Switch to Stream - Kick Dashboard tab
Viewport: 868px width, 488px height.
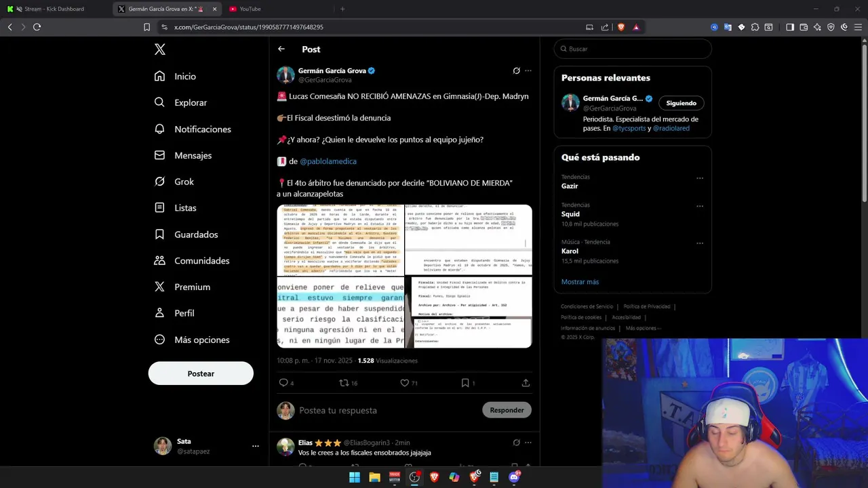(x=54, y=9)
